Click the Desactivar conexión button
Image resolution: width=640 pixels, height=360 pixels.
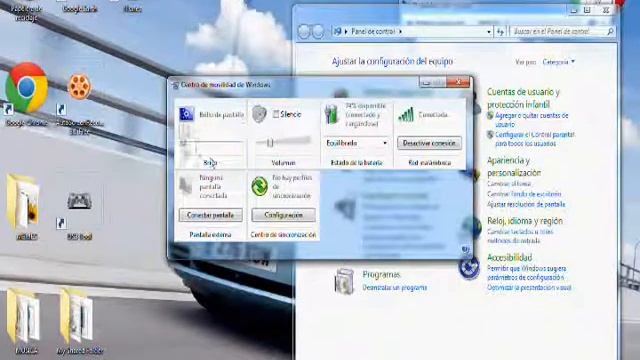pos(429,143)
